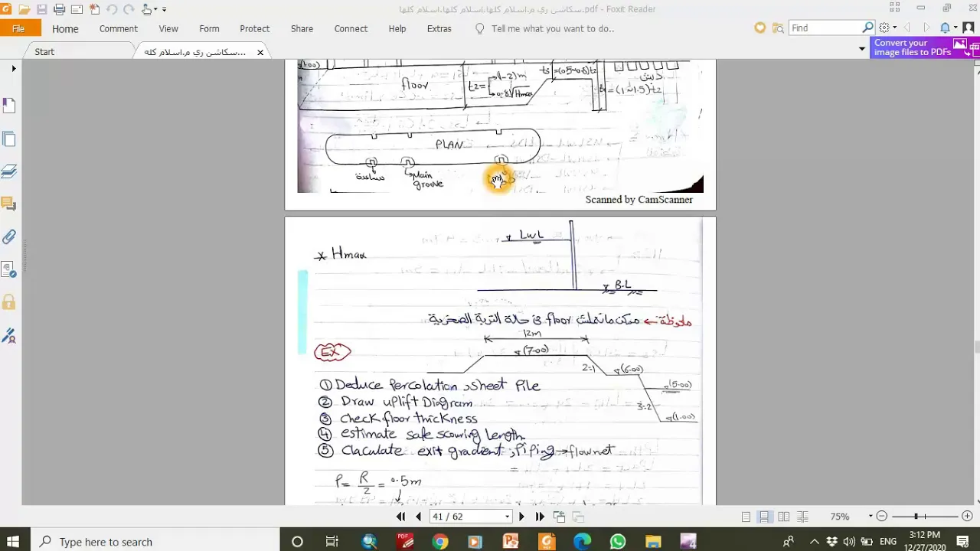This screenshot has width=980, height=551.
Task: Open the Layers panel icon
Action: coord(9,171)
